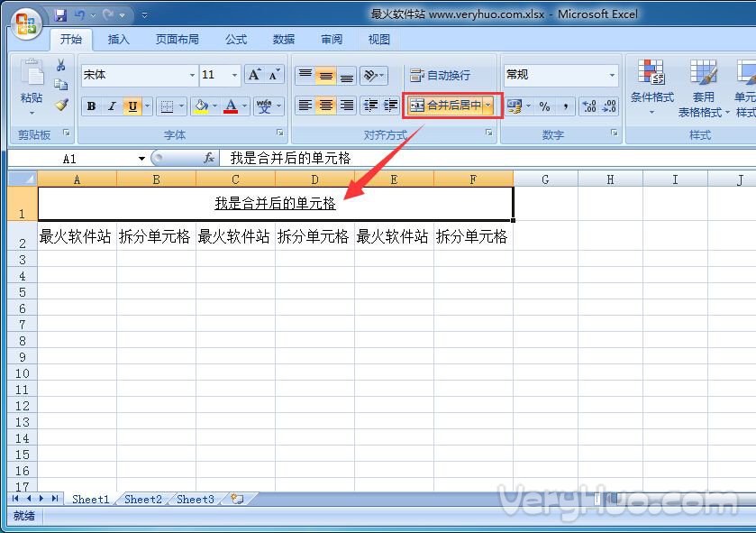Decrease font size with the small A
This screenshot has height=533, width=756.
[x=273, y=75]
